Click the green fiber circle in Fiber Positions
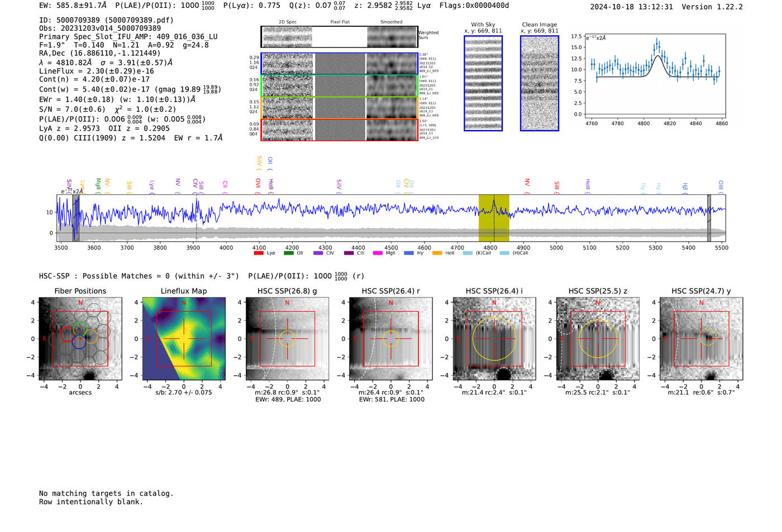The width and height of the screenshot is (782, 532). pos(80,329)
